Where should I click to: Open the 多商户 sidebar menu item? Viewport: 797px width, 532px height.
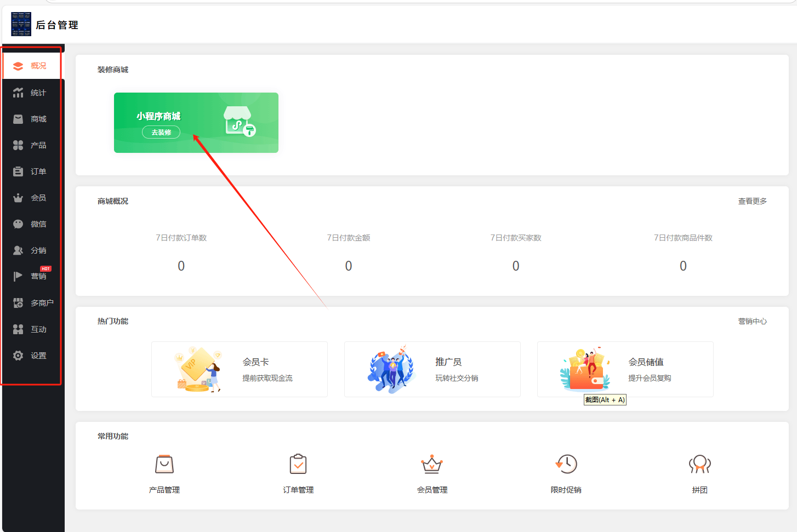(34, 303)
